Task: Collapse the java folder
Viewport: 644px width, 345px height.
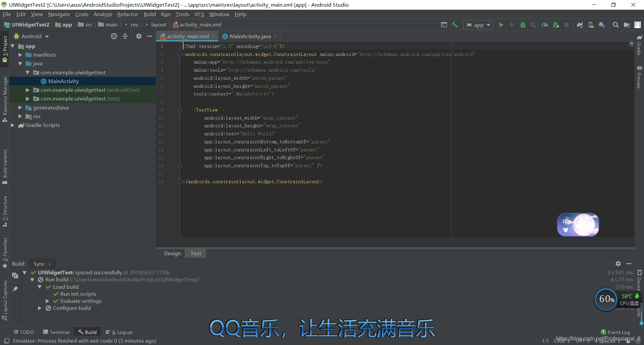Action: click(x=20, y=64)
